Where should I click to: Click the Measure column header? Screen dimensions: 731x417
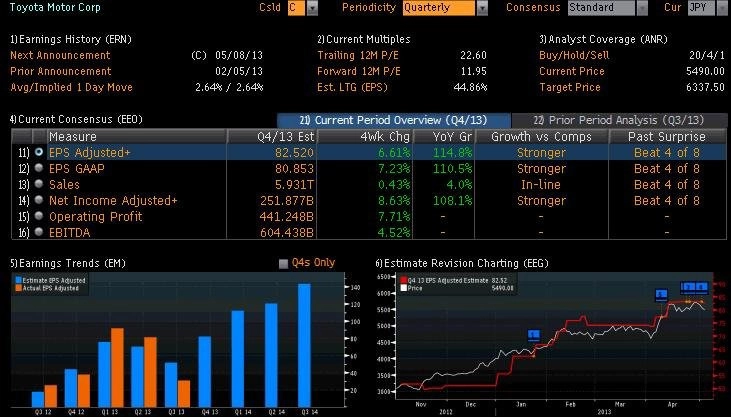(x=137, y=136)
